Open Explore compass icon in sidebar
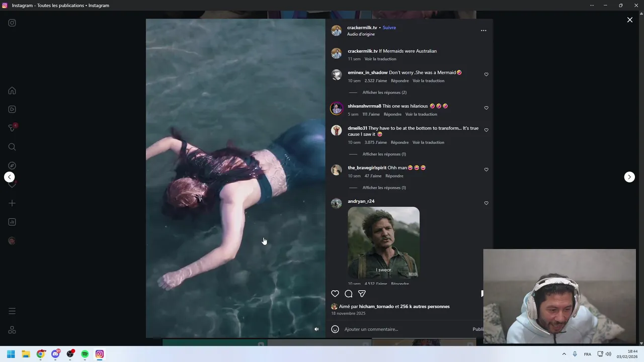Image resolution: width=644 pixels, height=362 pixels. 12,165
